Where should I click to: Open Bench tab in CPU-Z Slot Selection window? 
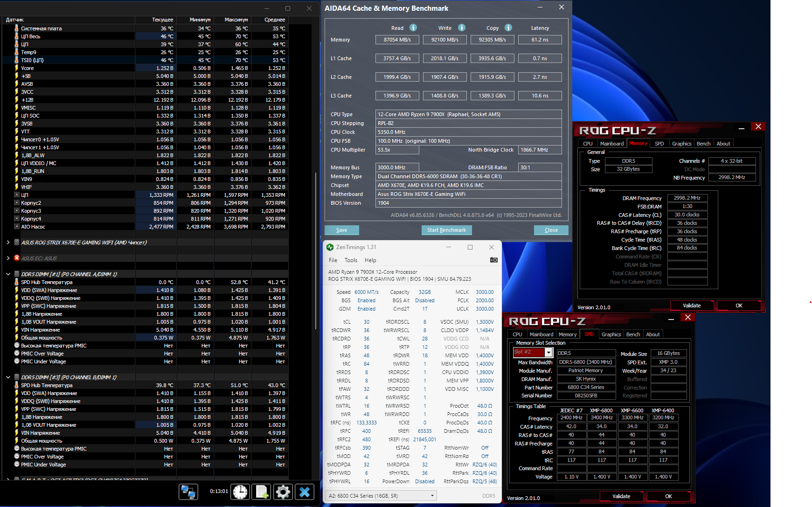tap(633, 334)
